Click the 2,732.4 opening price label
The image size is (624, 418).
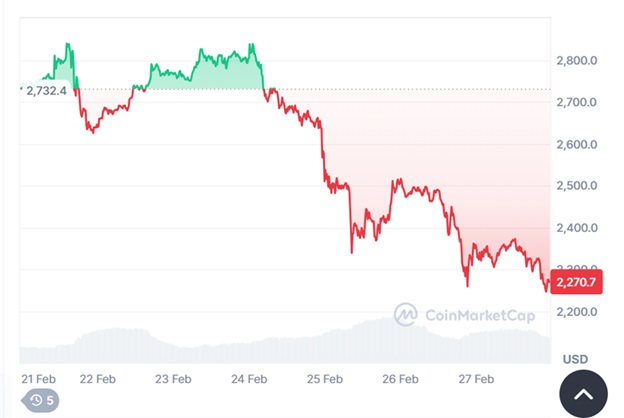coord(46,90)
